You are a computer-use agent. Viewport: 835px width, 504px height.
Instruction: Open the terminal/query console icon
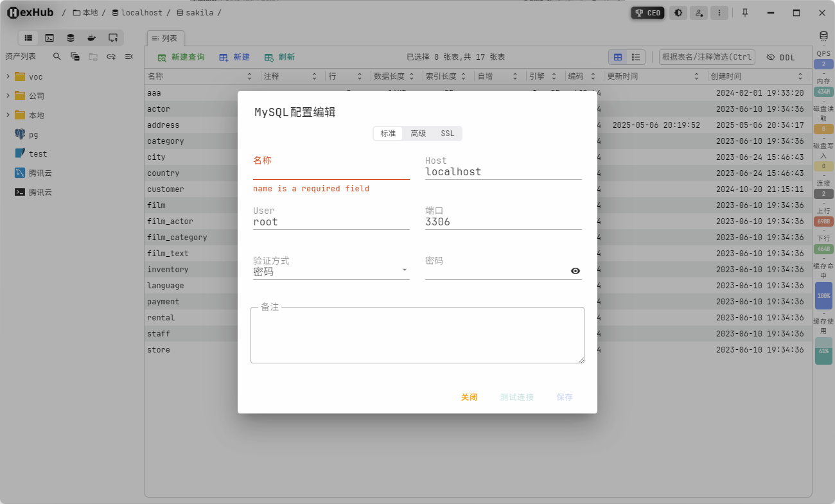pyautogui.click(x=49, y=38)
